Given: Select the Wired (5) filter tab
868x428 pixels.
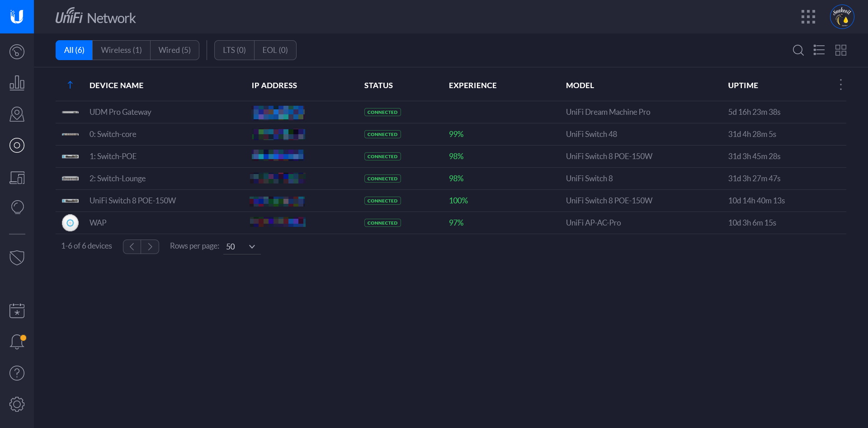Looking at the screenshot, I should click(175, 50).
